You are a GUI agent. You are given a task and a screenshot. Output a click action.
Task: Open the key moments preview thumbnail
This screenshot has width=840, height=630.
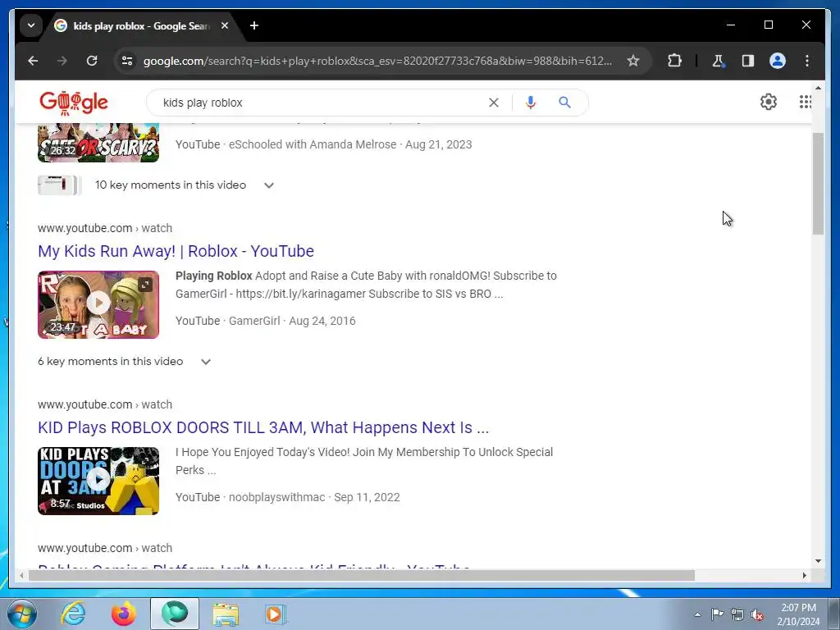tap(59, 185)
